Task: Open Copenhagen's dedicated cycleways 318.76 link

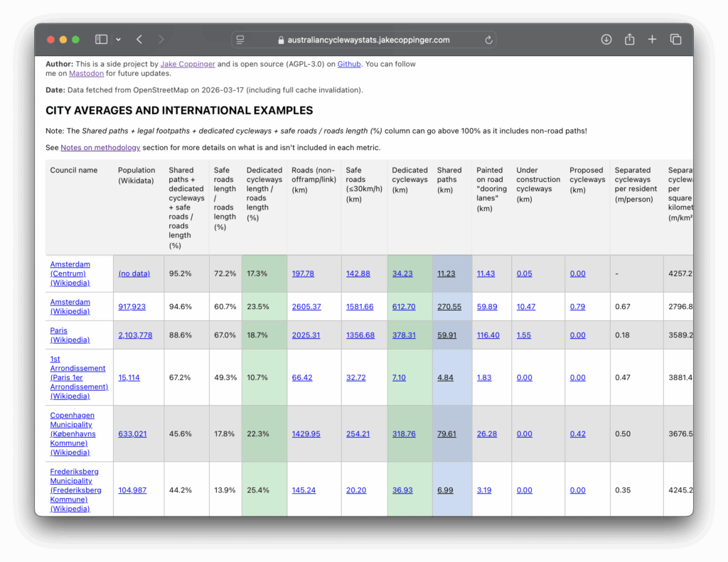Action: click(x=404, y=434)
